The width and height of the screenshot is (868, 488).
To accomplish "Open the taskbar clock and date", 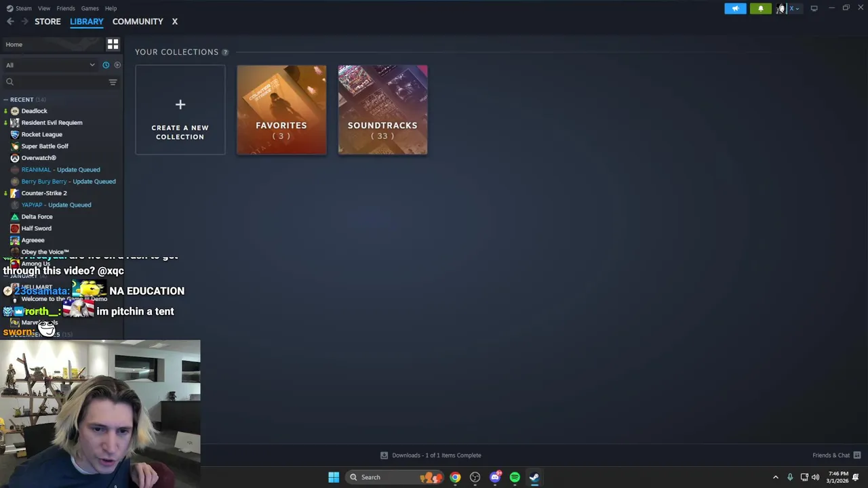I will tap(837, 477).
